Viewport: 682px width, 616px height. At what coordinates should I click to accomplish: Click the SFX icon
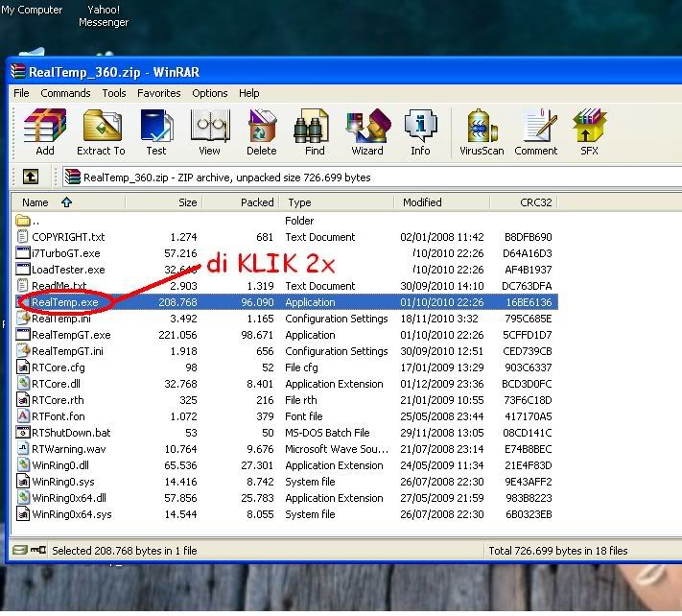[589, 126]
